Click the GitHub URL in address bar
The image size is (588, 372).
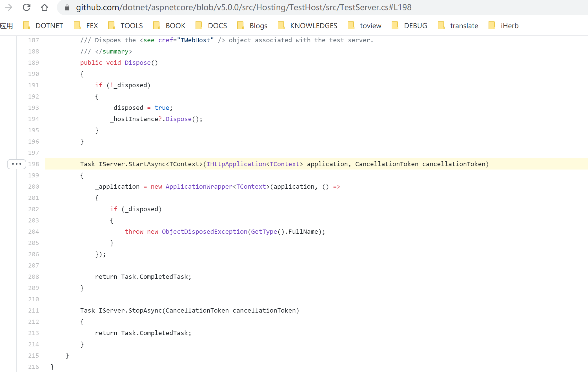click(x=243, y=7)
